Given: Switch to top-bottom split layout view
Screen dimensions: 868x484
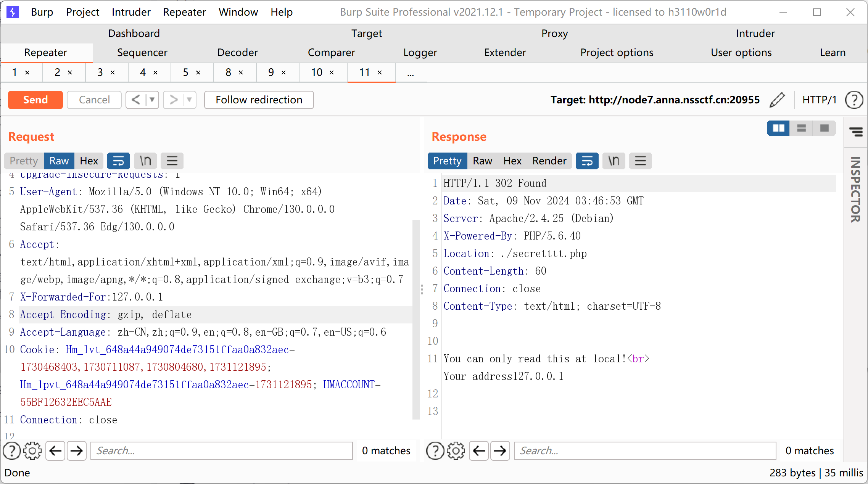Looking at the screenshot, I should tap(802, 128).
